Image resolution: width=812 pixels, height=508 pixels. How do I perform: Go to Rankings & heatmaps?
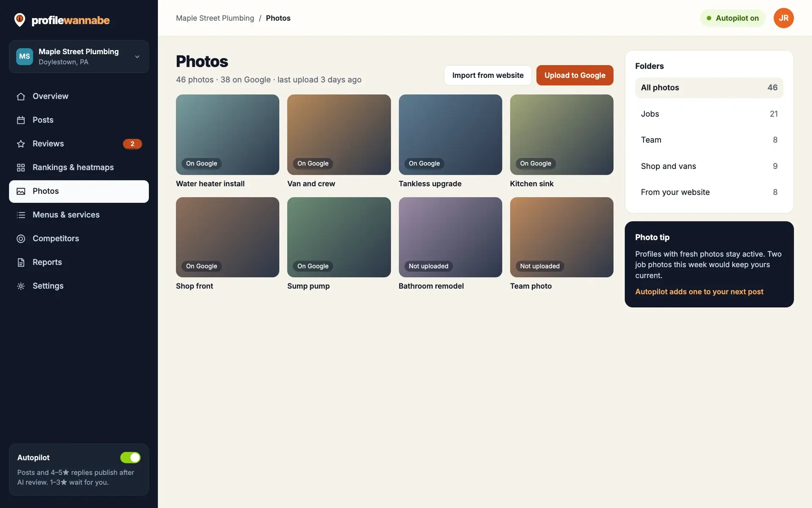tap(79, 168)
